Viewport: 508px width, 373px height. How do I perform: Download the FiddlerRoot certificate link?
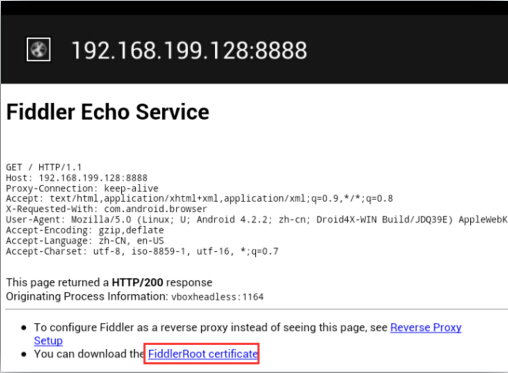[203, 354]
